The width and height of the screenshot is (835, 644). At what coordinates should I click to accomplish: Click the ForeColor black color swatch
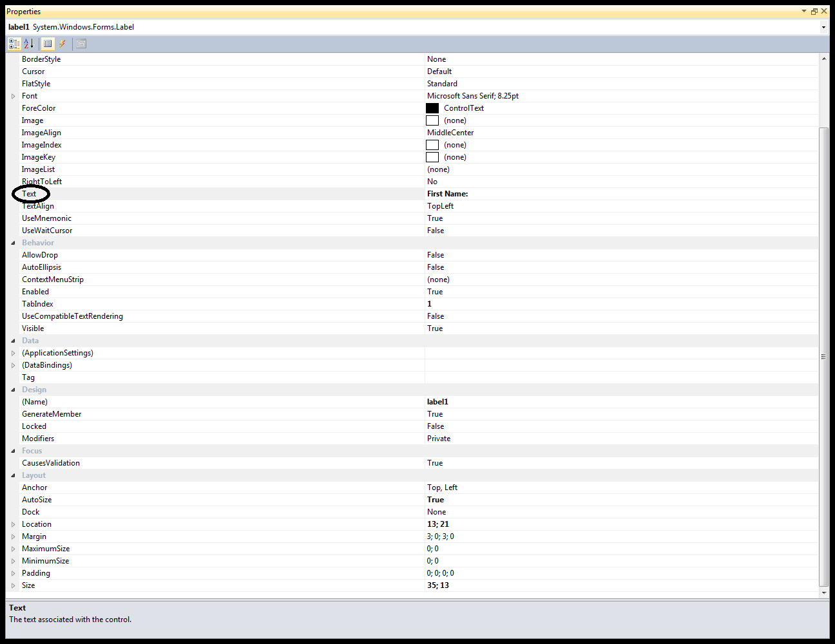432,108
